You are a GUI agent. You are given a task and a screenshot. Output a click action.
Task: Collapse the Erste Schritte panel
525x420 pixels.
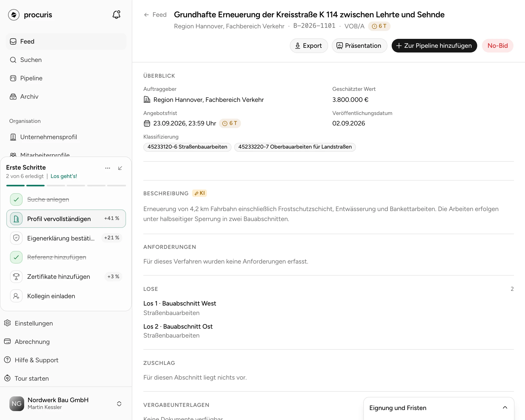[120, 168]
